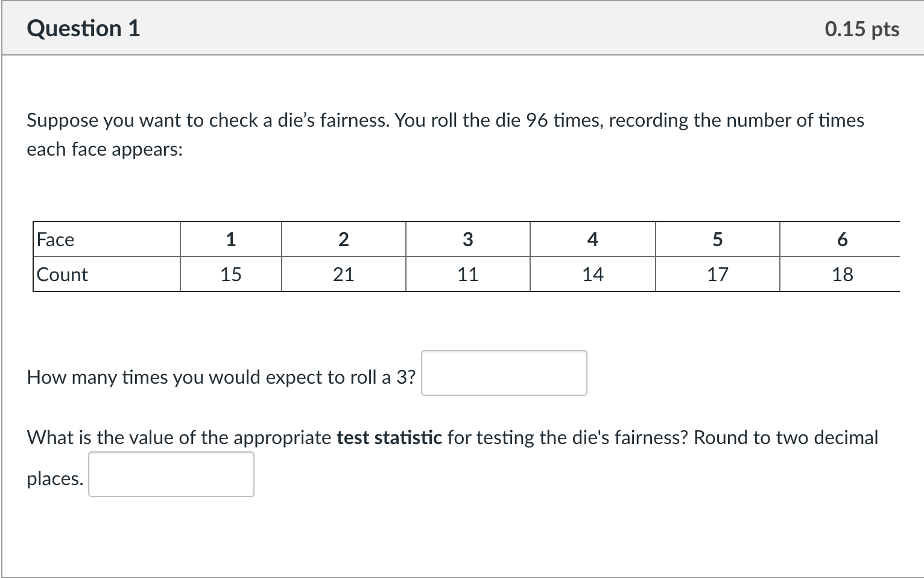
Task: Click the test statistic answer input box
Action: click(x=171, y=474)
